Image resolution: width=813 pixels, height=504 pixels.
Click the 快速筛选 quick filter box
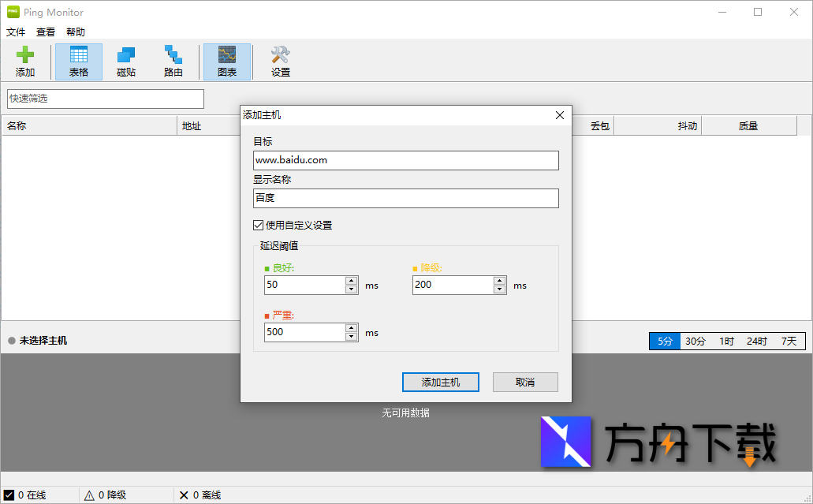click(105, 99)
